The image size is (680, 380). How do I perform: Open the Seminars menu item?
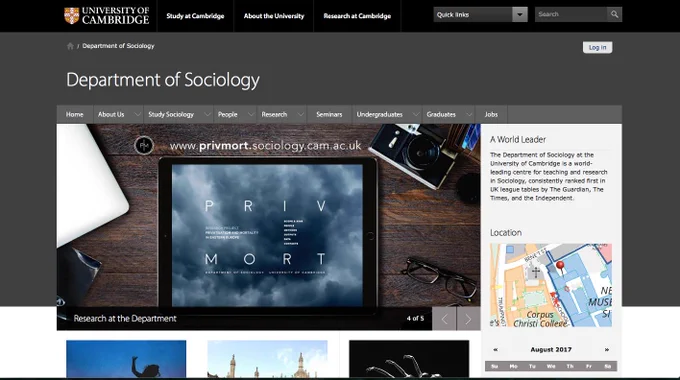tap(329, 115)
